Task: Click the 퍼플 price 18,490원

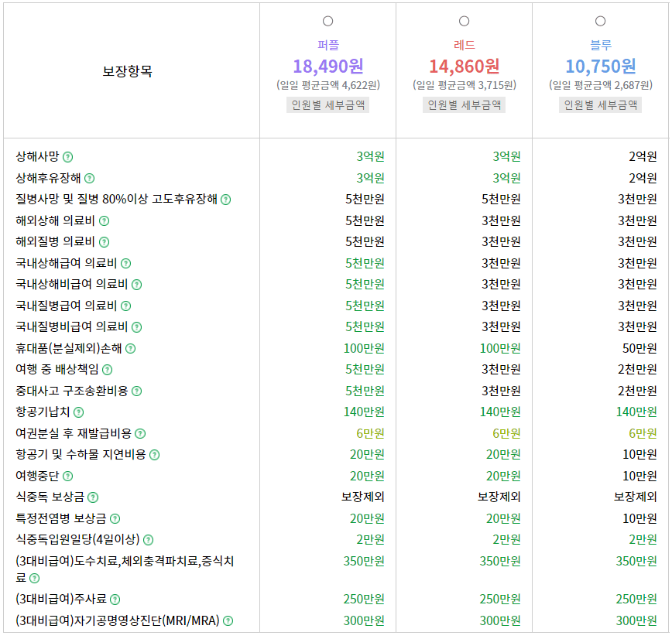Action: pyautogui.click(x=327, y=67)
